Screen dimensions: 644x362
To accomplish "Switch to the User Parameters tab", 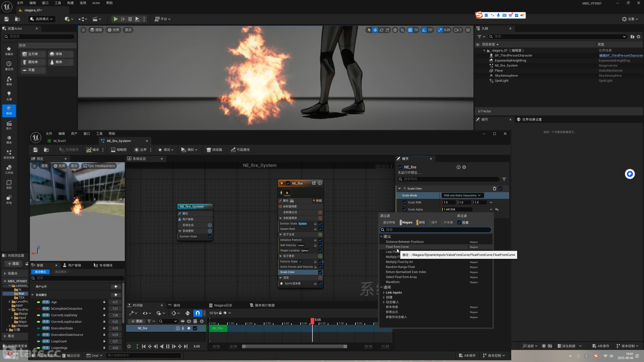I will 72,265.
